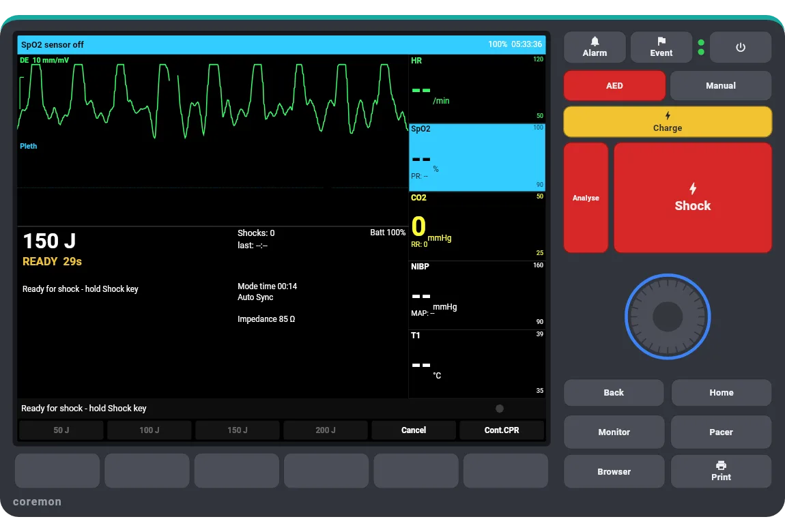Click the 'SpO2 sensor off' alarm message
This screenshot has width=785, height=532.
pyautogui.click(x=52, y=44)
